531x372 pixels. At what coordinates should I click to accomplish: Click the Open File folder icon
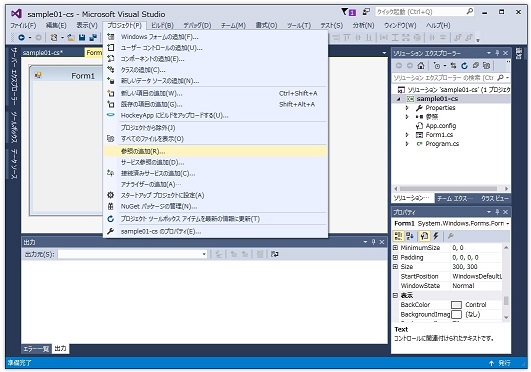click(71, 37)
